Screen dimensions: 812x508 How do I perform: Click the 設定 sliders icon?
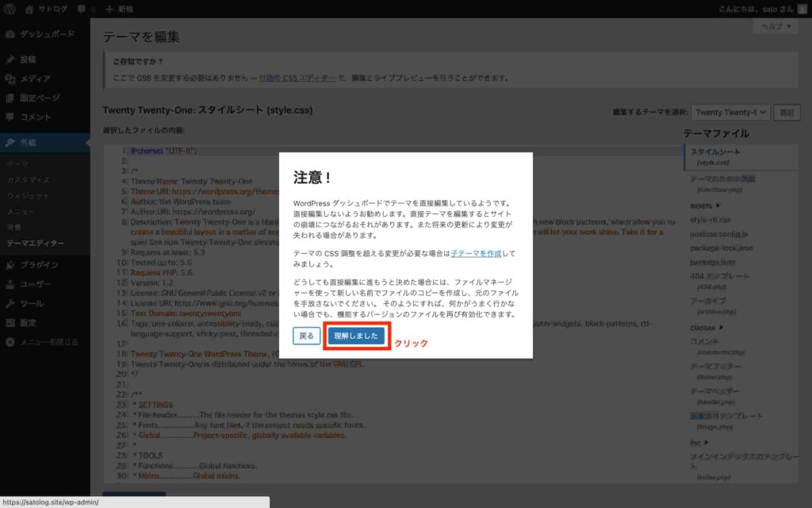point(10,323)
